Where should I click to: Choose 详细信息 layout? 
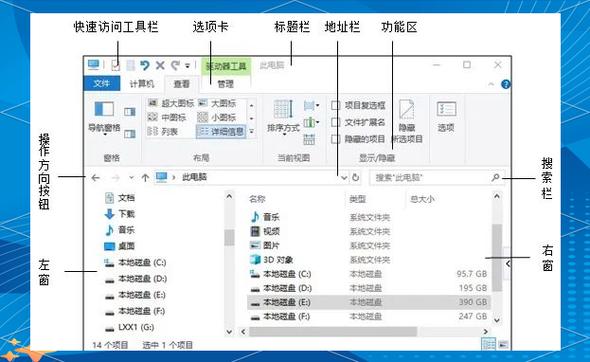(221, 132)
